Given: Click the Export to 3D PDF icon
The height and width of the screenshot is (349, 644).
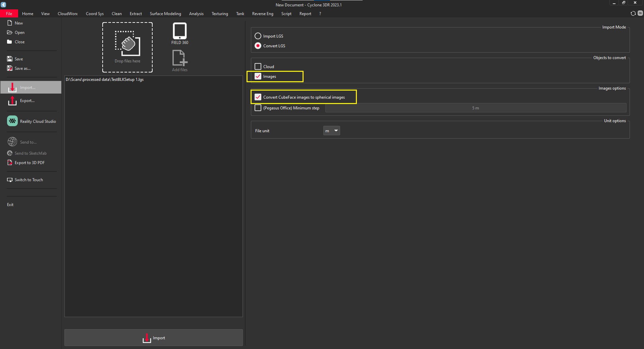Looking at the screenshot, I should click(x=10, y=163).
